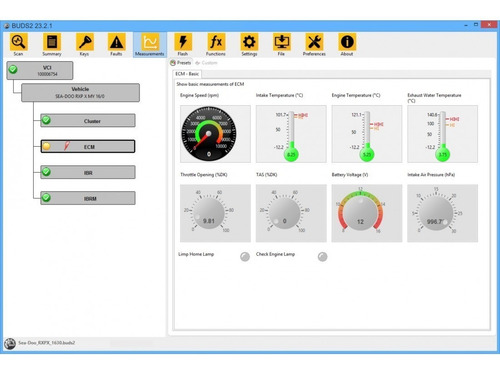The image size is (500, 372).
Task: Open the Summary page icon
Action: (52, 42)
